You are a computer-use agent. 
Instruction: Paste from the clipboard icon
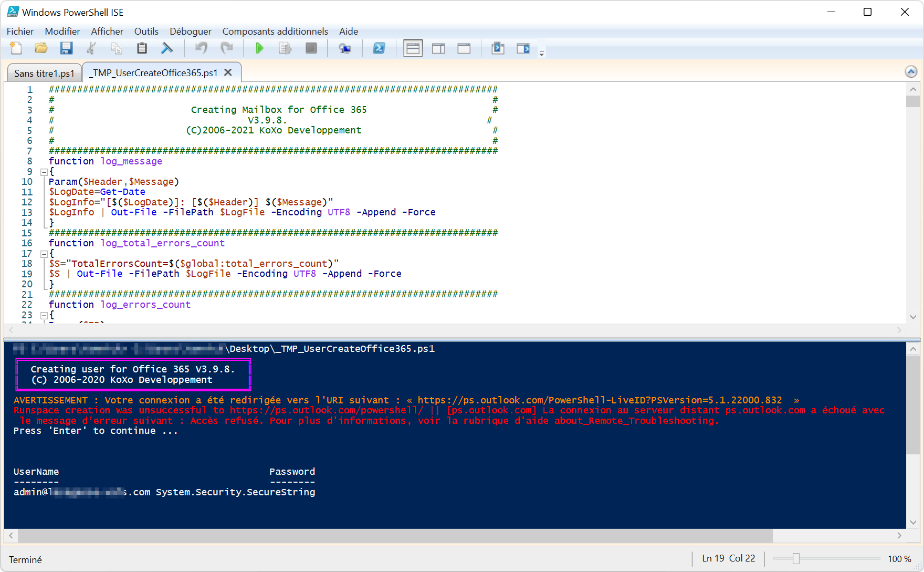(142, 48)
